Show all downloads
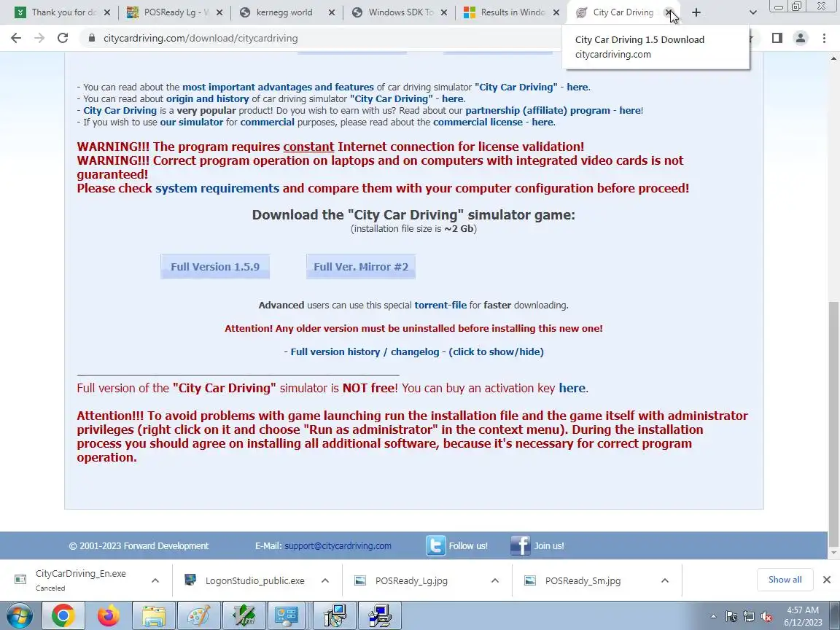Image resolution: width=840 pixels, height=630 pixels. [x=785, y=580]
